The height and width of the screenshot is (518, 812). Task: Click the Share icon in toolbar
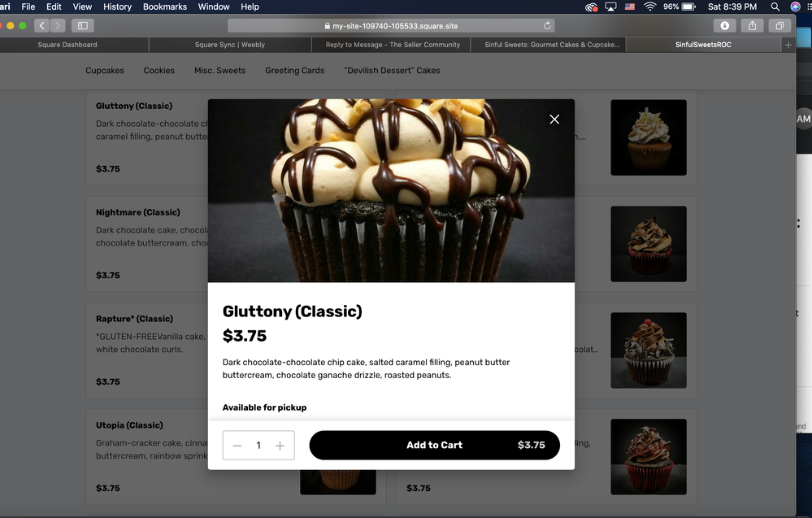pyautogui.click(x=752, y=26)
